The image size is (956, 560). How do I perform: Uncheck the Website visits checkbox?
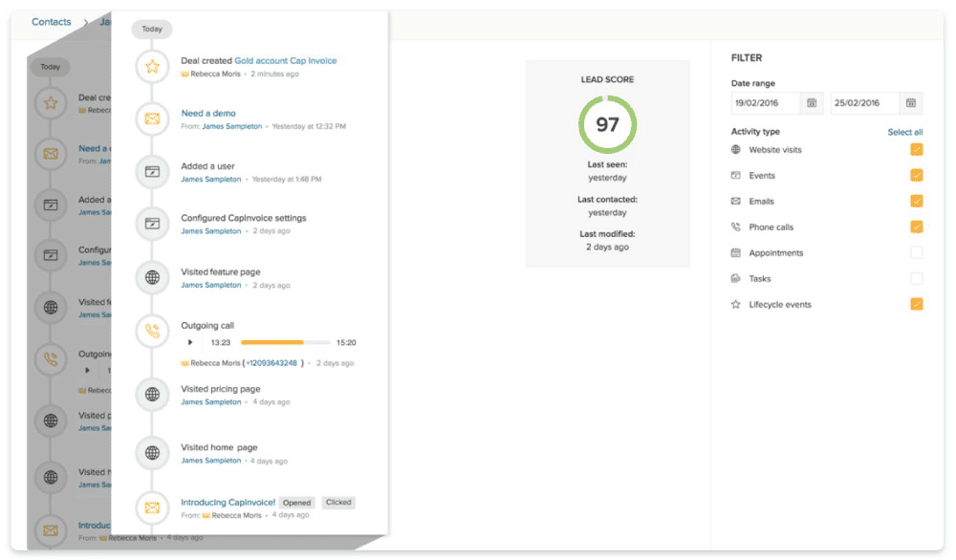coord(916,150)
